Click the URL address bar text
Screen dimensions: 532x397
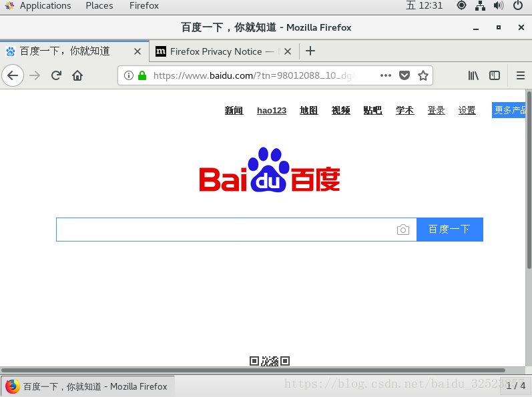[x=254, y=75]
